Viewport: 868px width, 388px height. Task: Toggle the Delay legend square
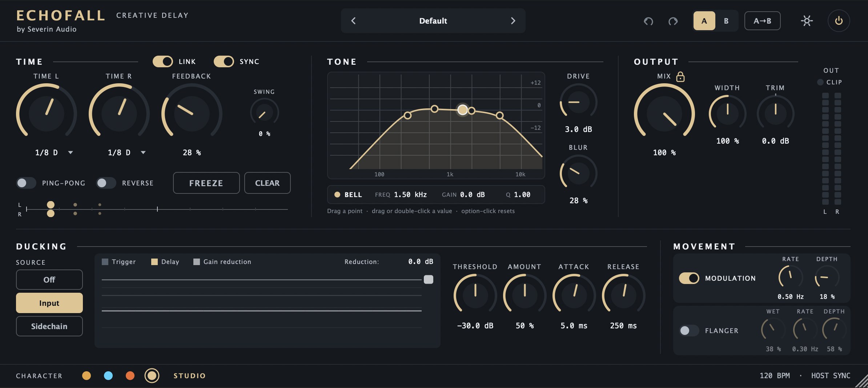pos(154,262)
